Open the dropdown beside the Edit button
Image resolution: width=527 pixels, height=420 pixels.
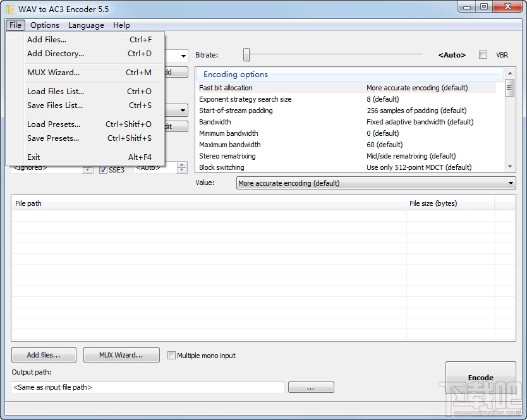point(183,110)
